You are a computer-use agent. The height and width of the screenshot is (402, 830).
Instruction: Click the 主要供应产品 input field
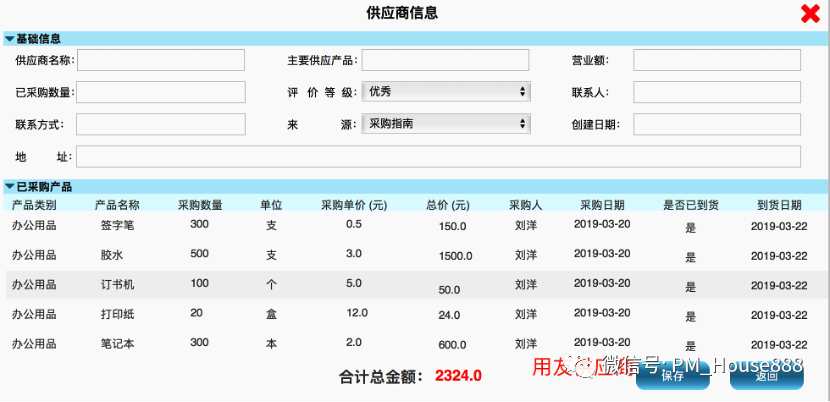(x=445, y=60)
